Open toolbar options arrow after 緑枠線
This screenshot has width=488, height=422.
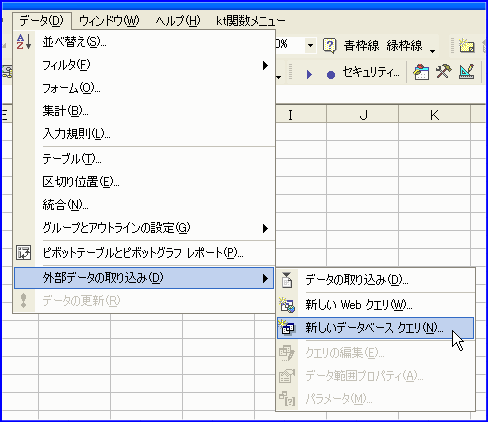pyautogui.click(x=433, y=51)
